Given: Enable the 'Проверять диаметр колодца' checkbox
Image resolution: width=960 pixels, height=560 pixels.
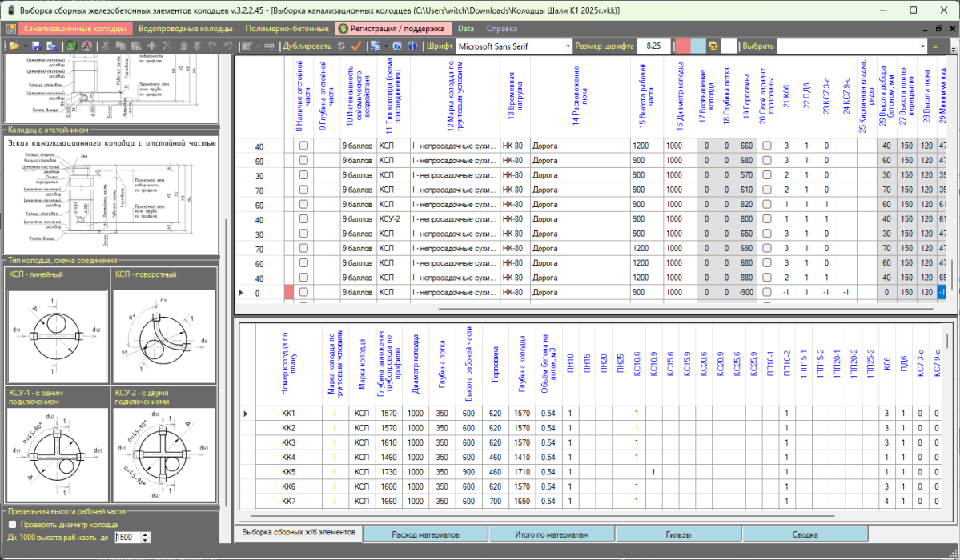Looking at the screenshot, I should point(12,525).
